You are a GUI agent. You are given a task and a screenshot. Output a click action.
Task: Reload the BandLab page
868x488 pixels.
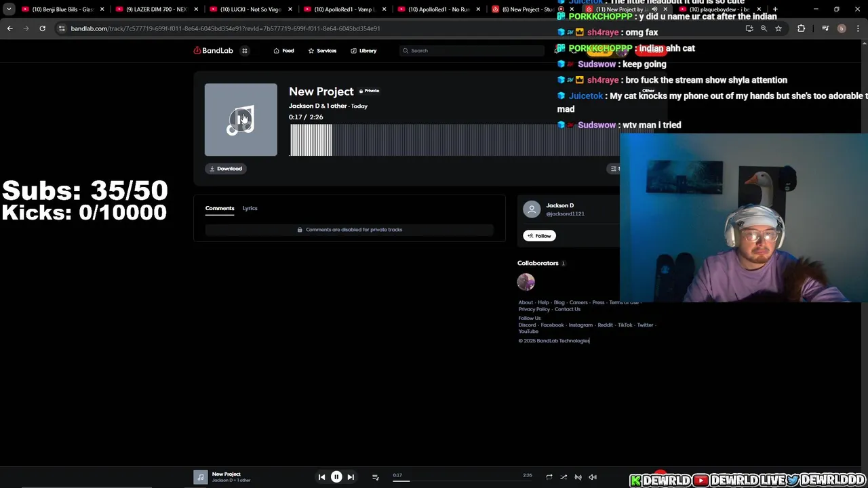(x=42, y=28)
